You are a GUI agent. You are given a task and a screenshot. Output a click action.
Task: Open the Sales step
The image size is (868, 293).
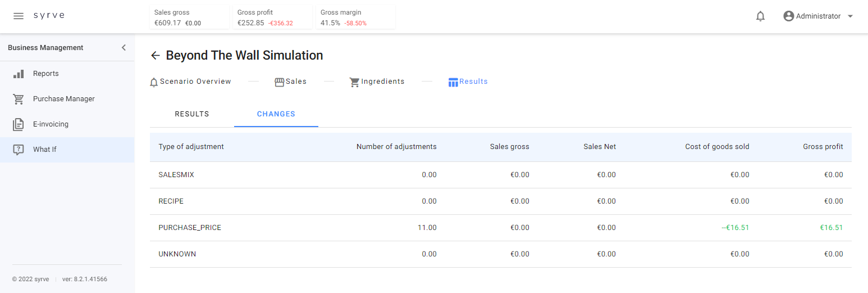(290, 82)
